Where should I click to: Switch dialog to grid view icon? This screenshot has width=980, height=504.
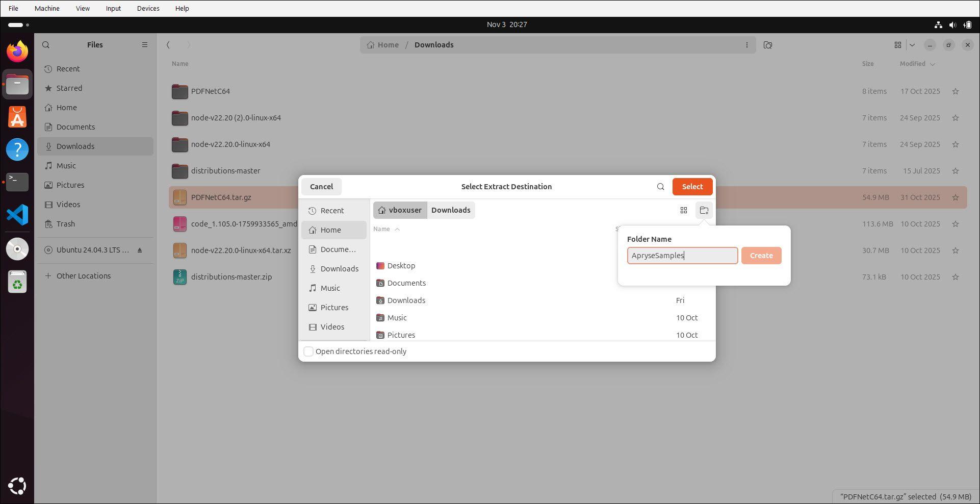[684, 210]
